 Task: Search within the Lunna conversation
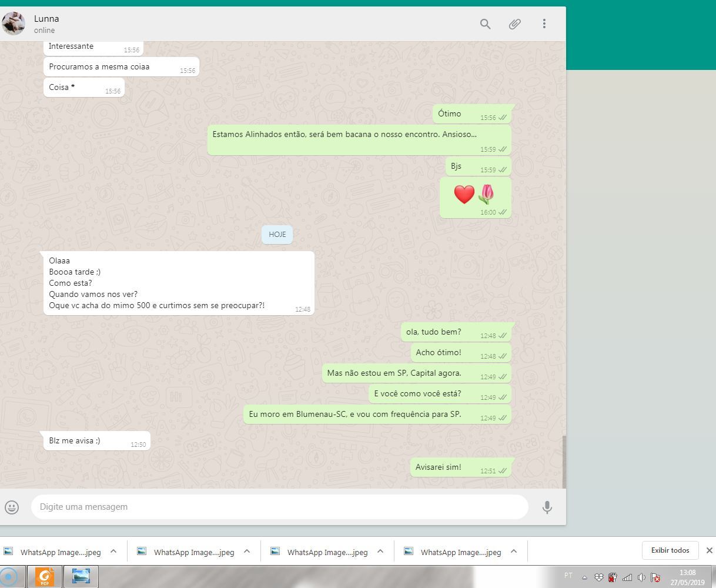pos(485,24)
